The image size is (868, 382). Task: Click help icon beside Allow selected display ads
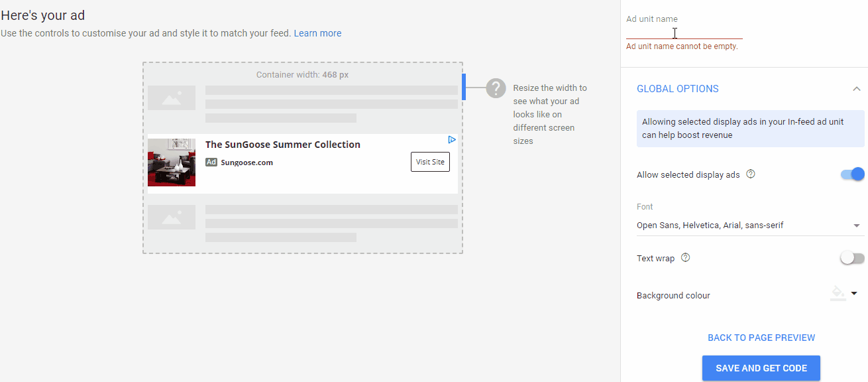(x=751, y=174)
